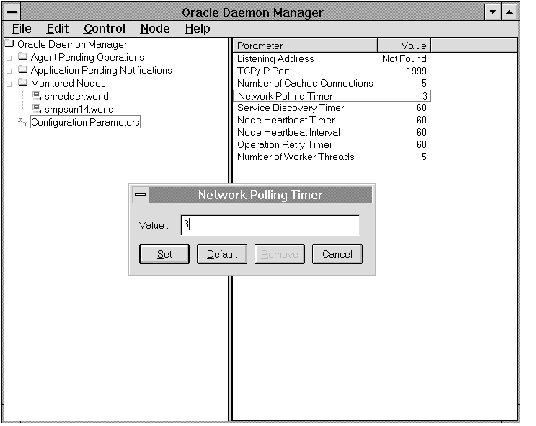
Task: Open the Node menu
Action: pos(155,29)
